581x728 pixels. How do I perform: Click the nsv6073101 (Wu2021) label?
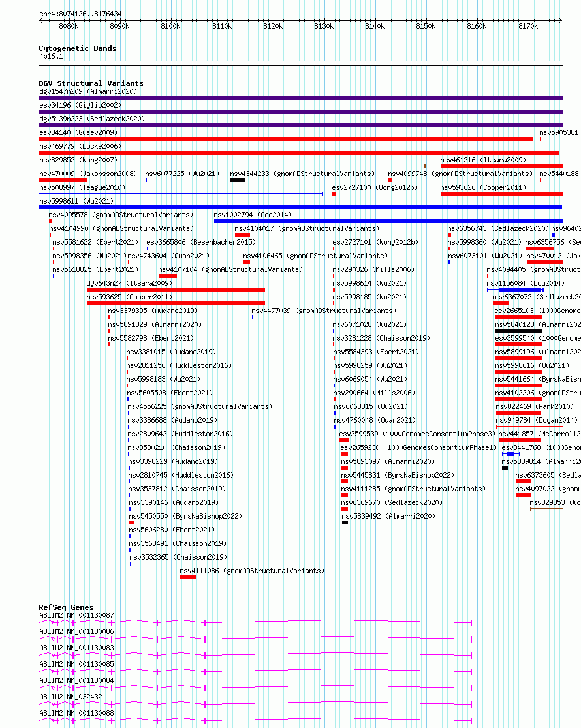[485, 256]
